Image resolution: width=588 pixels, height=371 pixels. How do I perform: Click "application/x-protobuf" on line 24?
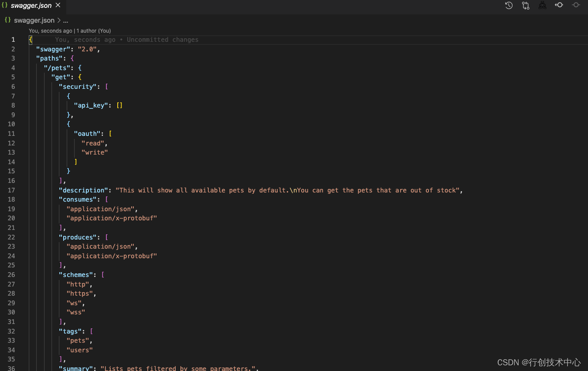112,256
